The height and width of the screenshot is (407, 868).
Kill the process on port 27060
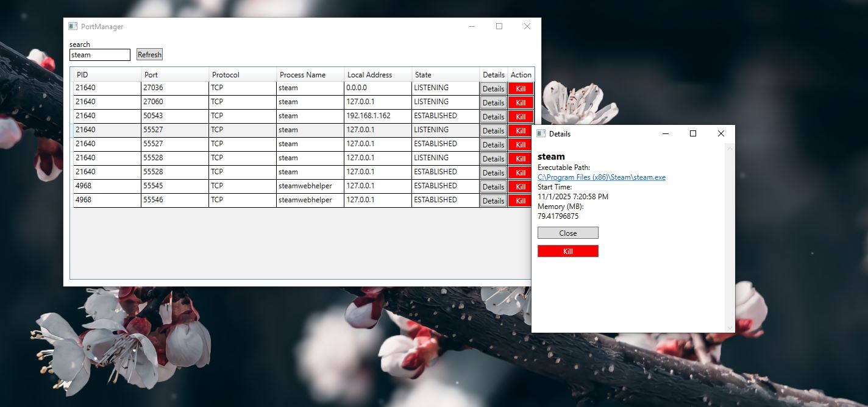[x=521, y=102]
